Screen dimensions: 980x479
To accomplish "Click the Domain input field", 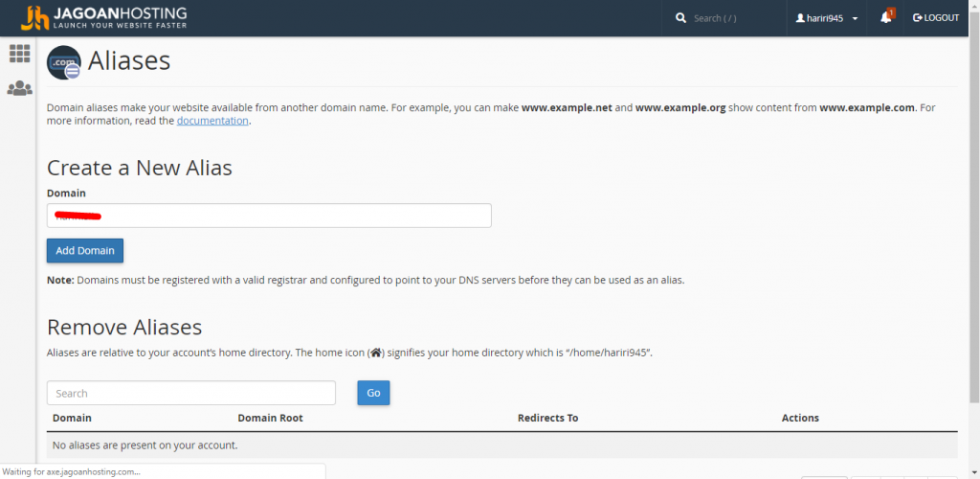I will coord(269,216).
